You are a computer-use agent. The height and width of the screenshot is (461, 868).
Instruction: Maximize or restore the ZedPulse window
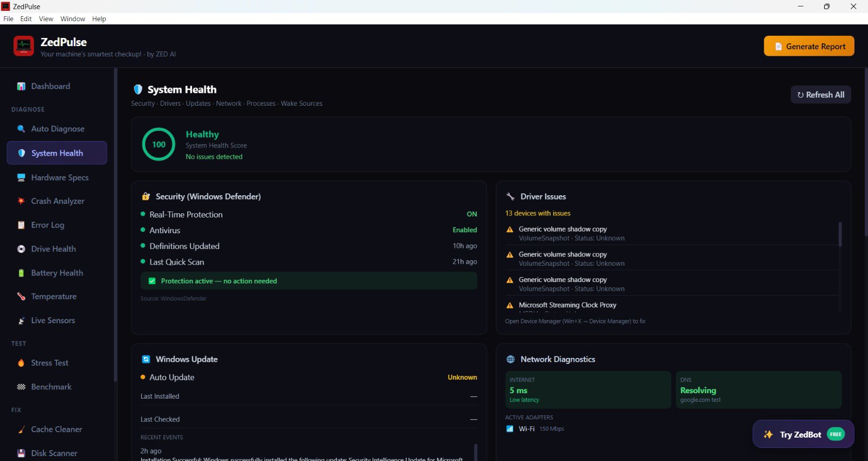tap(827, 7)
